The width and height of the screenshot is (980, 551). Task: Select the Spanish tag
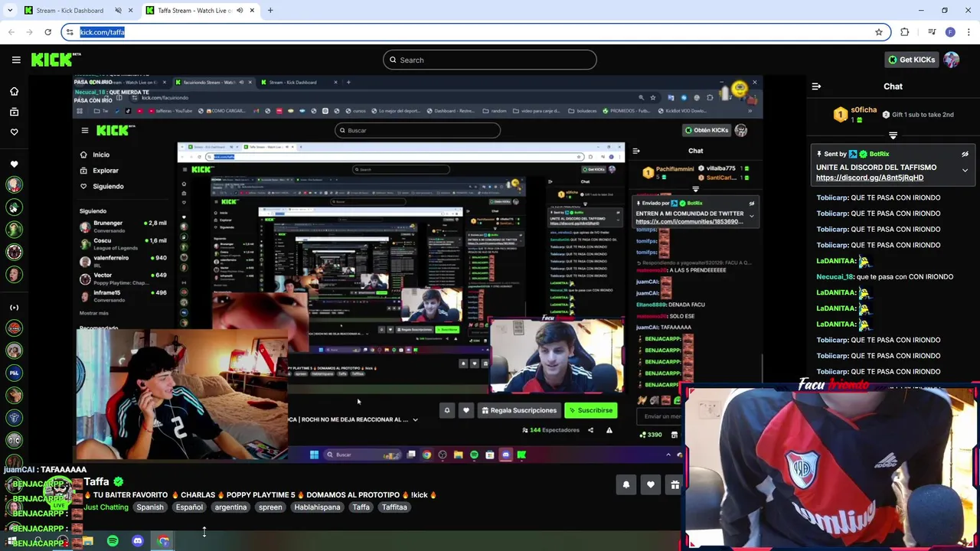[x=150, y=507]
